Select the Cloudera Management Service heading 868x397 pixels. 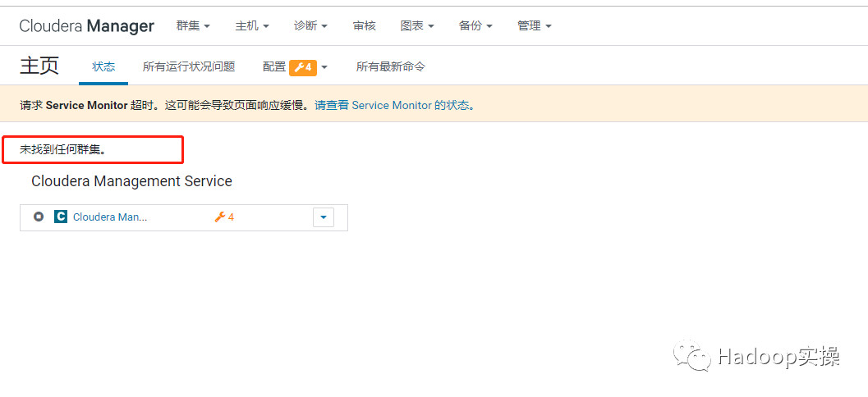click(131, 180)
